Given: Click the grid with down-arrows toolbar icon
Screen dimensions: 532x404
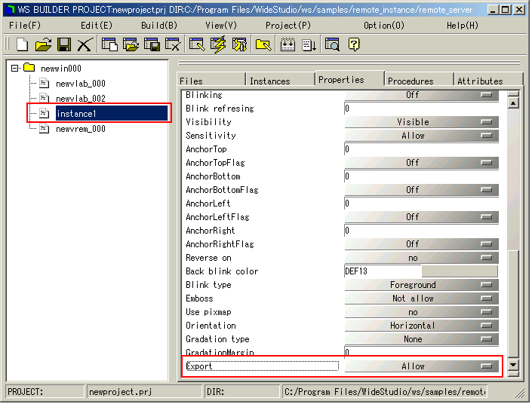Looking at the screenshot, I should coord(288,44).
